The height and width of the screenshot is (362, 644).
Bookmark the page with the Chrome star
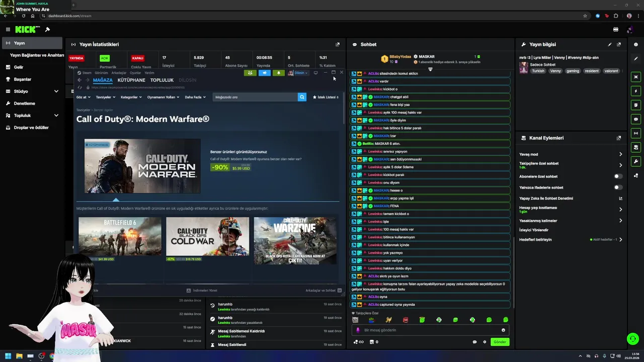pyautogui.click(x=585, y=16)
